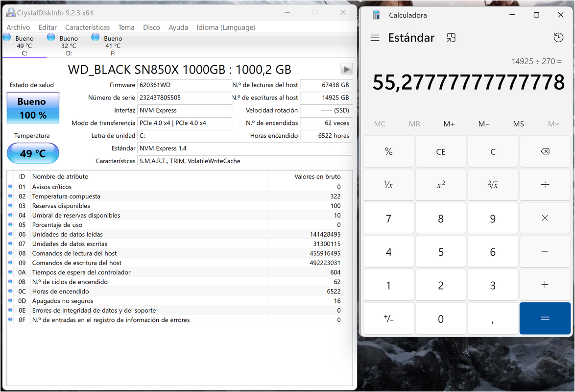The image size is (575, 392).
Task: Click the Horas encendido value 6522 horas
Action: point(326,135)
